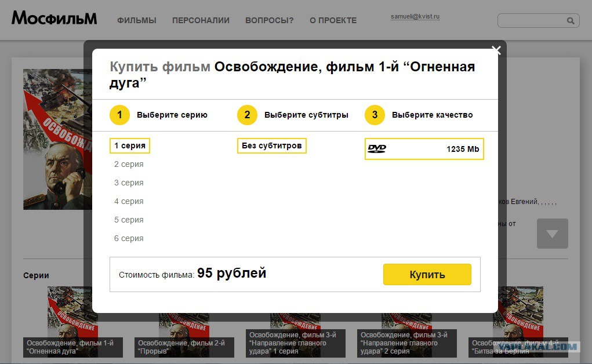
Task: Choose 3 серия from list
Action: [129, 183]
